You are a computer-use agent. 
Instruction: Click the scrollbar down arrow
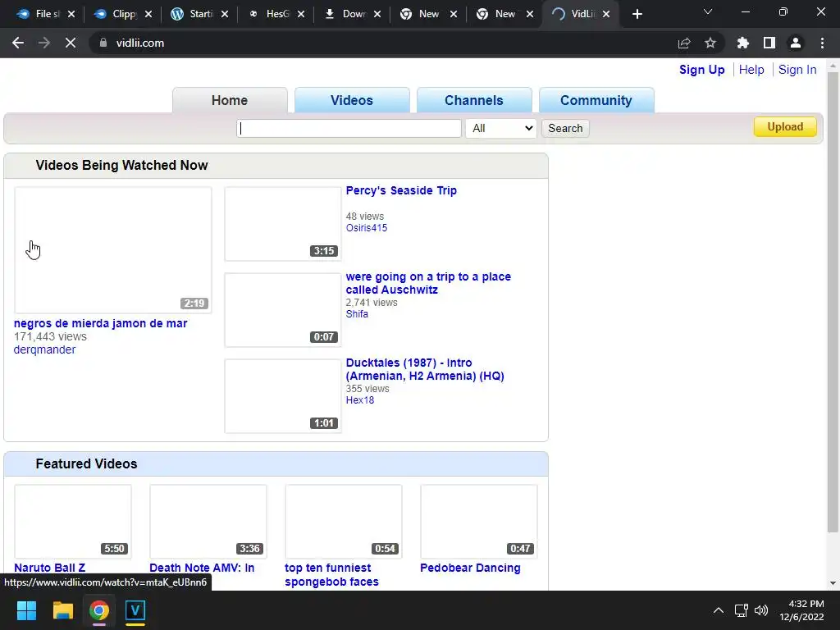[833, 583]
